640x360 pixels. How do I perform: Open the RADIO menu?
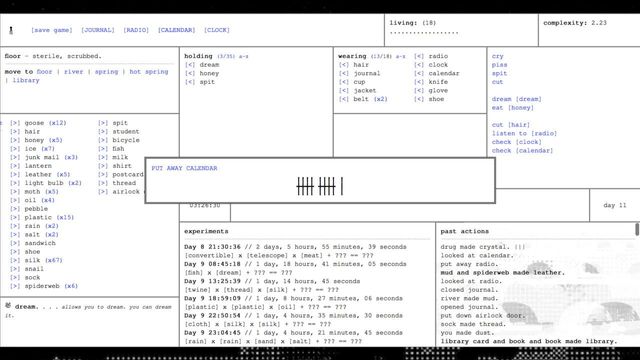[136, 30]
